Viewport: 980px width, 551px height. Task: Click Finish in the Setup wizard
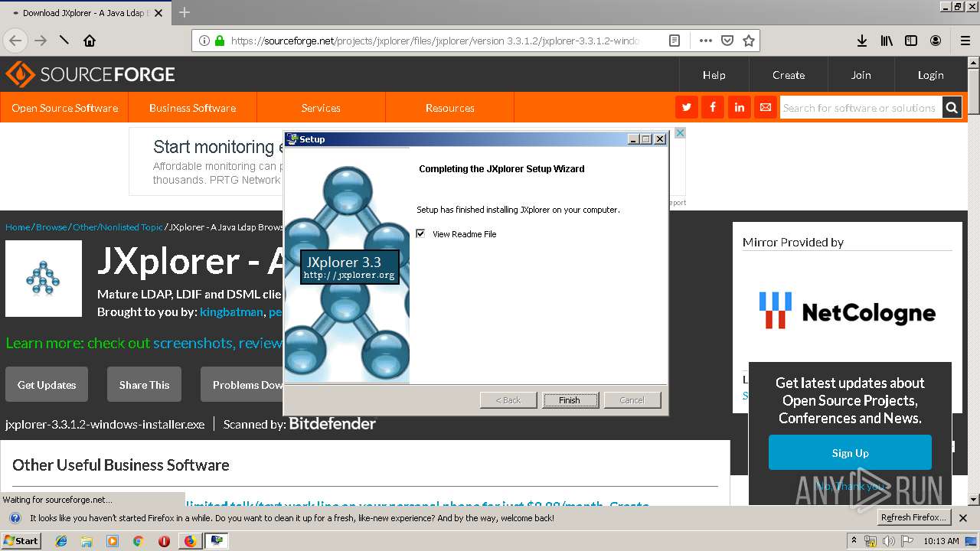coord(570,400)
